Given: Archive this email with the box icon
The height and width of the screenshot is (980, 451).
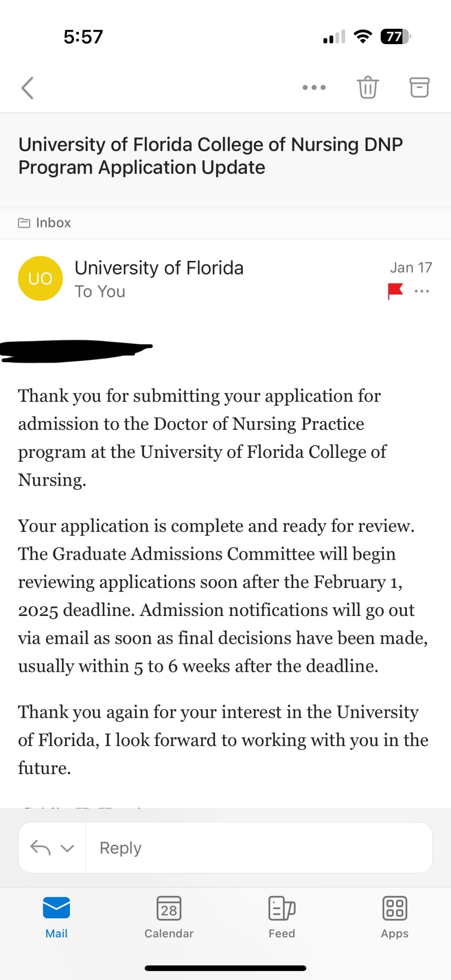Looking at the screenshot, I should tap(419, 87).
